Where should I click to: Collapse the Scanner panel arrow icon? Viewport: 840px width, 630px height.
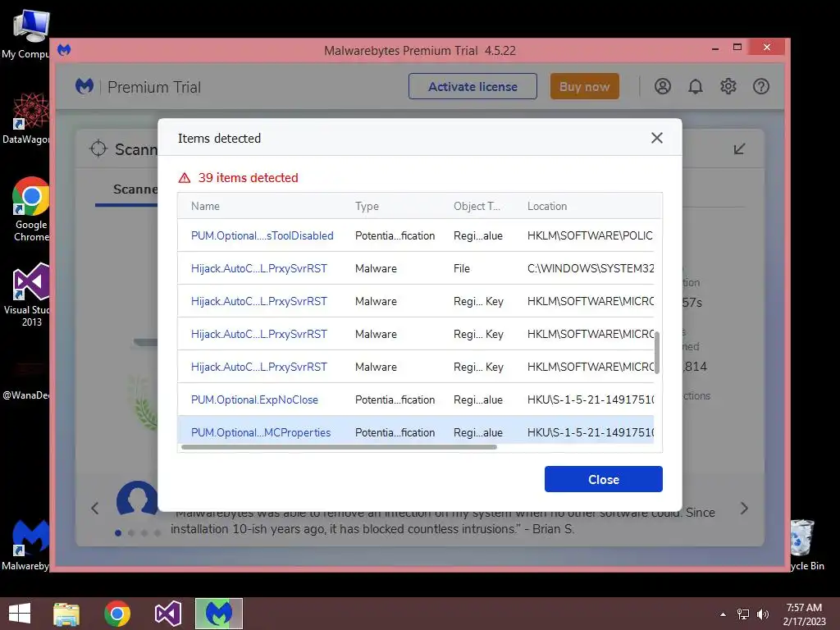pyautogui.click(x=739, y=149)
